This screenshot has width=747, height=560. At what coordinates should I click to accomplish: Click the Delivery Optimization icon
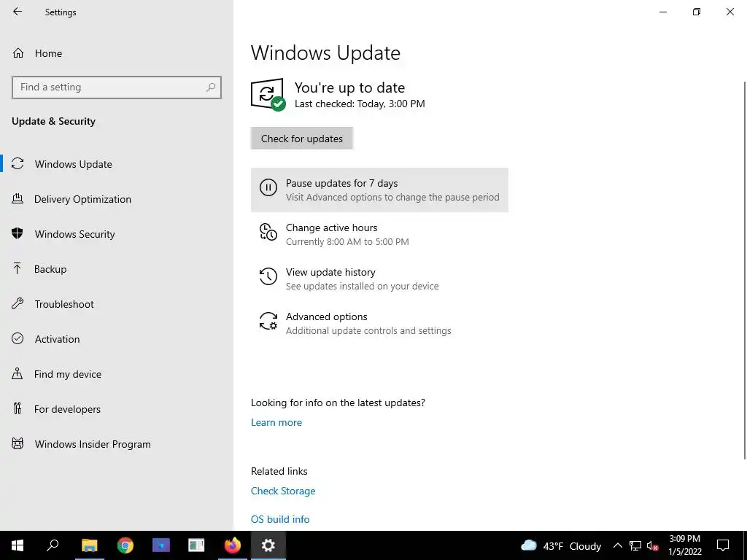pos(18,199)
